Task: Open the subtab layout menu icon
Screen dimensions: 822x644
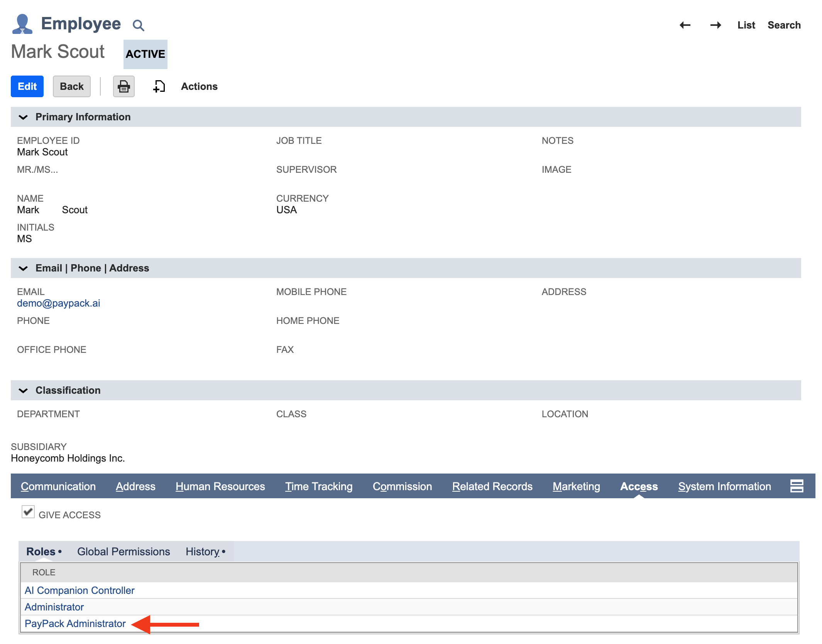Action: (797, 486)
